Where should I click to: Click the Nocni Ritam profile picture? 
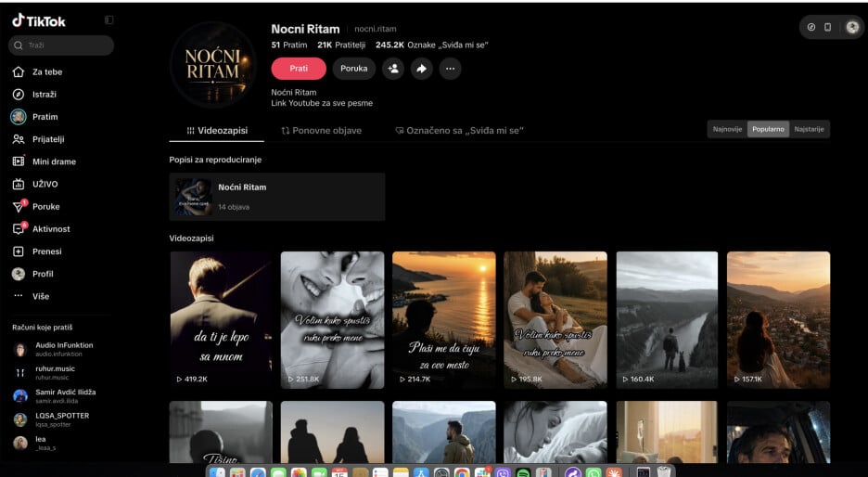(213, 64)
